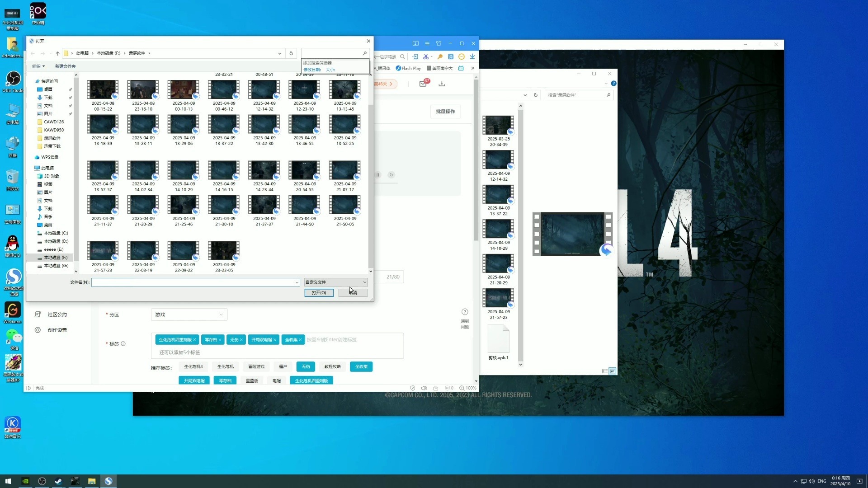
Task: Open the Flash Play bookmark
Action: click(408, 68)
